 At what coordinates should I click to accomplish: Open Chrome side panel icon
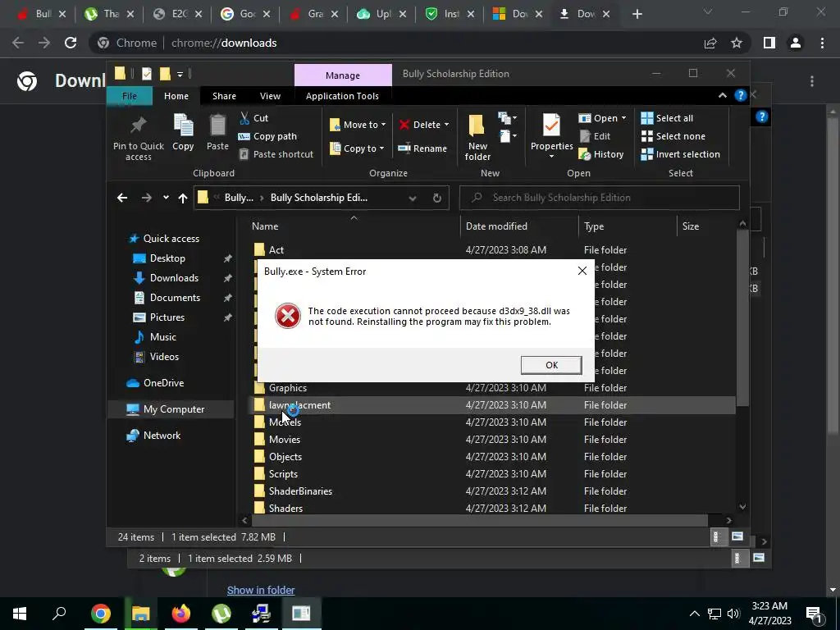(x=769, y=43)
